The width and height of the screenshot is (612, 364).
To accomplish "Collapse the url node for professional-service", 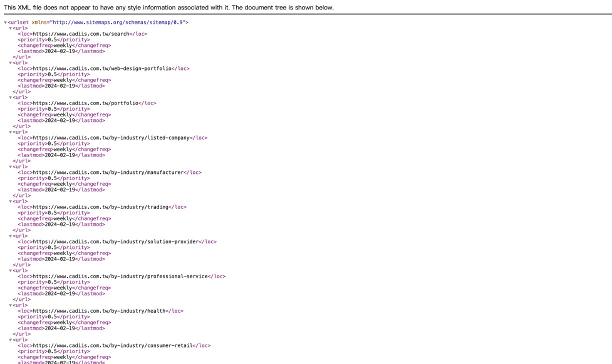I will (10, 271).
